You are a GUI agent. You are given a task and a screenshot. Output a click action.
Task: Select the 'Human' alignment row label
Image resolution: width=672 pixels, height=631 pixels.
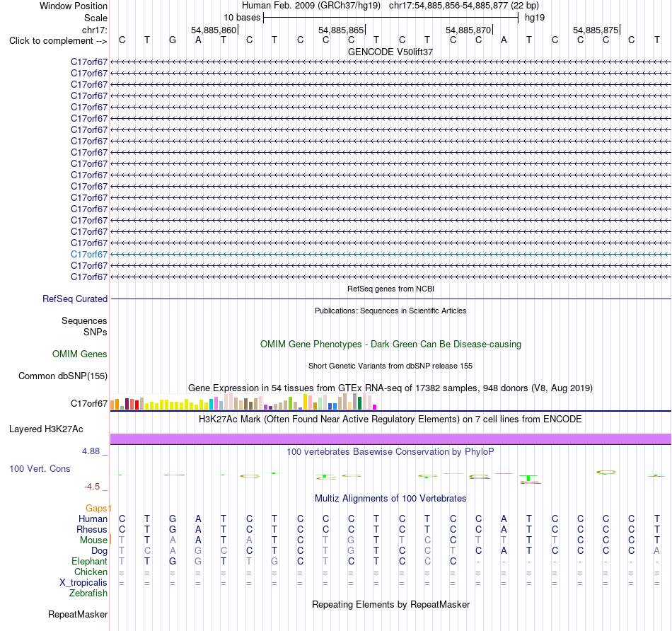[x=93, y=519]
